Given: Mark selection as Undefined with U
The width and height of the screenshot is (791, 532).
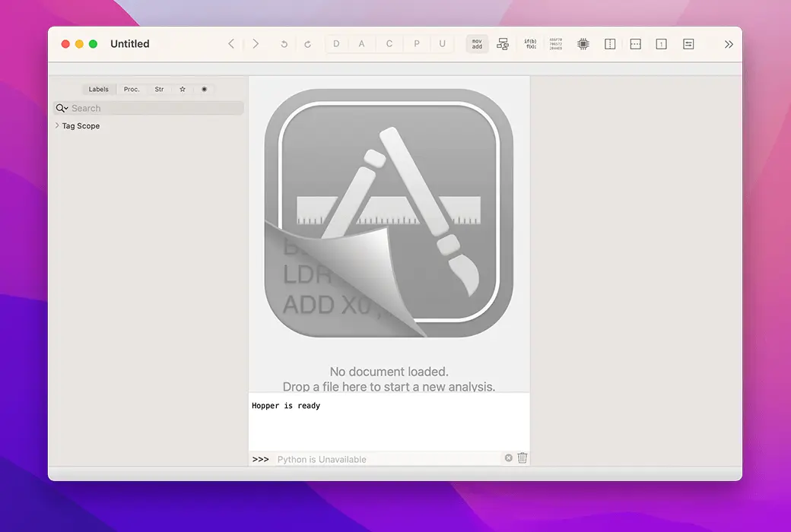Looking at the screenshot, I should coord(443,44).
